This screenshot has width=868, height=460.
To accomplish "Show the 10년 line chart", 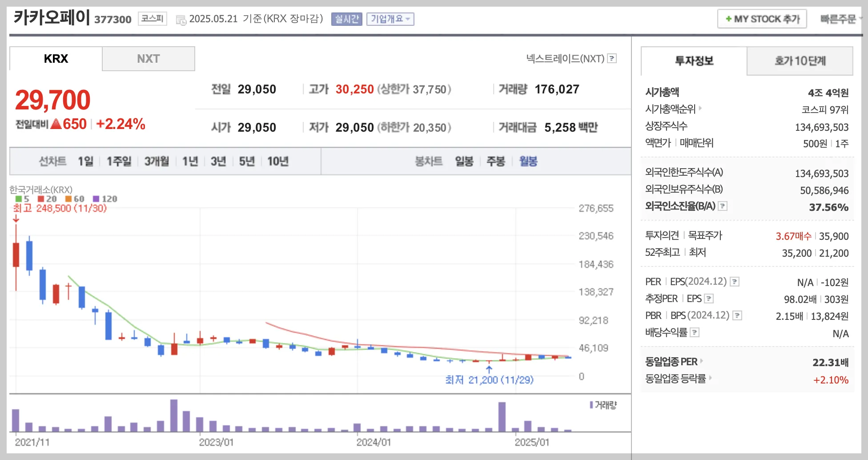I will coord(278,161).
